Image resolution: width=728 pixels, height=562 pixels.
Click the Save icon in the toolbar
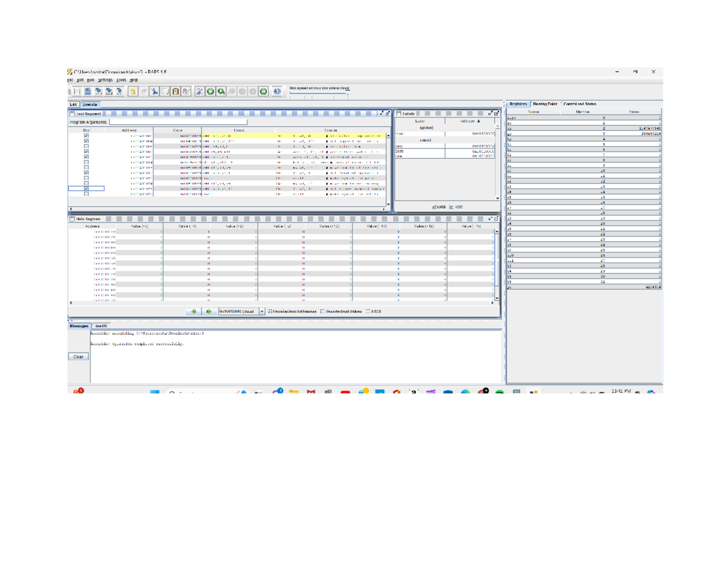98,91
